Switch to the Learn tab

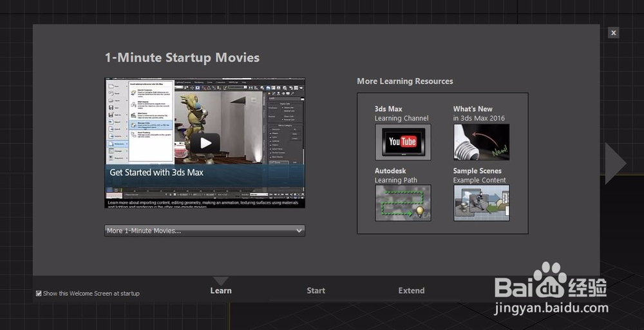pos(221,291)
